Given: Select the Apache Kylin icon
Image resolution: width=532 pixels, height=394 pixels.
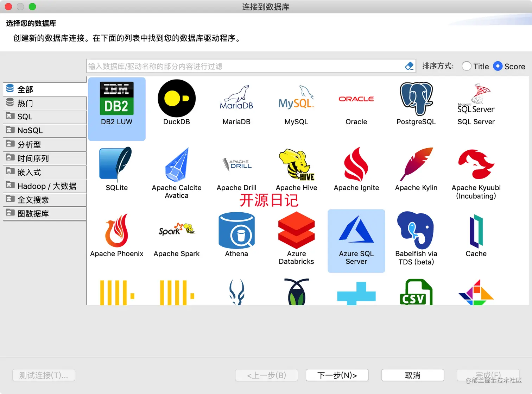Looking at the screenshot, I should coord(416,169).
